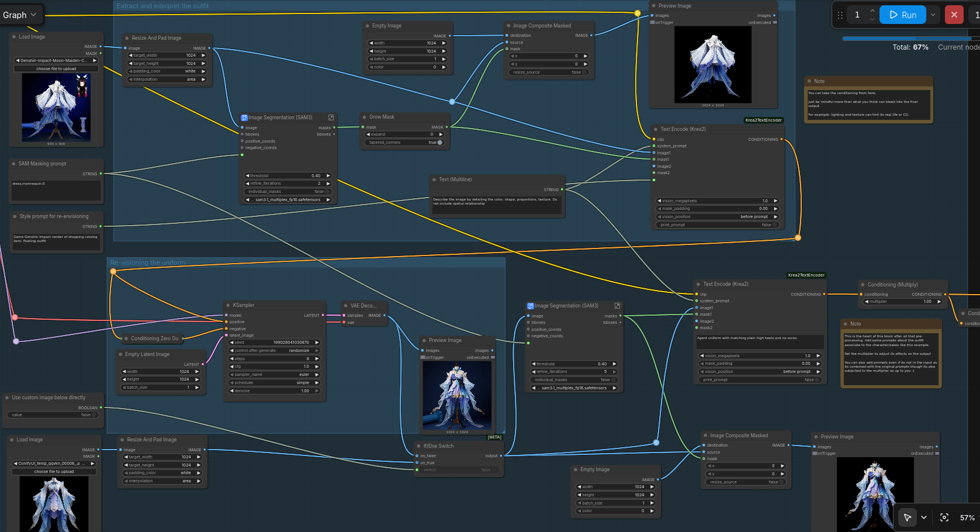
Task: Open the padding_color dropdown in the upper Resize And Pad node
Action: [167, 71]
